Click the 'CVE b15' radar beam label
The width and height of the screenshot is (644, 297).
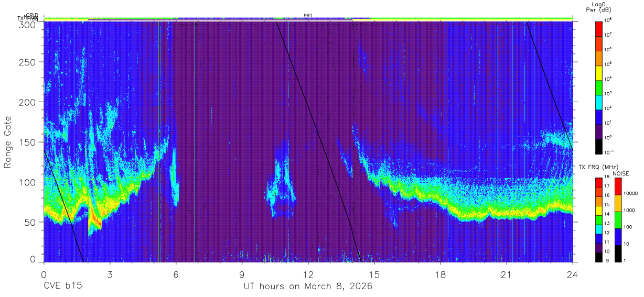coord(62,287)
